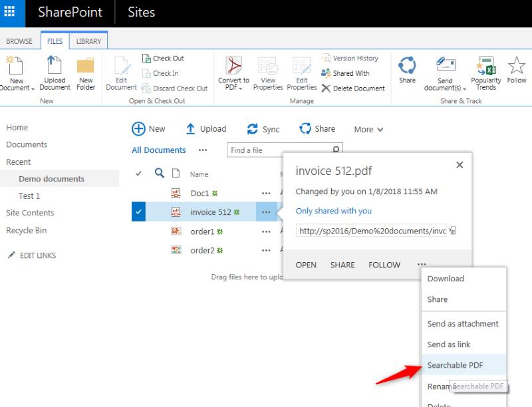Click the Sync button
532x407 pixels.
coord(263,129)
